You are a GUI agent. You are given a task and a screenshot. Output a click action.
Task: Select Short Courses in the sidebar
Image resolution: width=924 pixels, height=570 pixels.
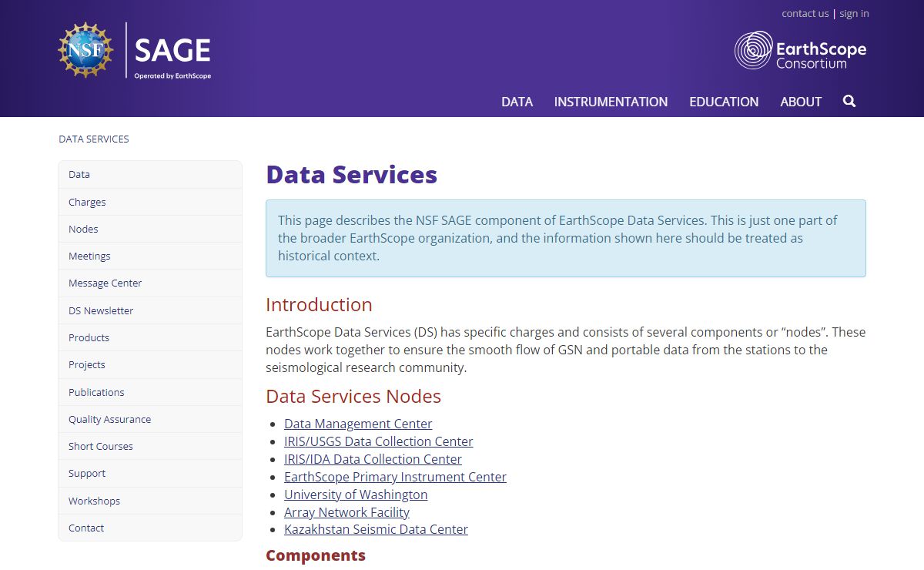(x=100, y=446)
